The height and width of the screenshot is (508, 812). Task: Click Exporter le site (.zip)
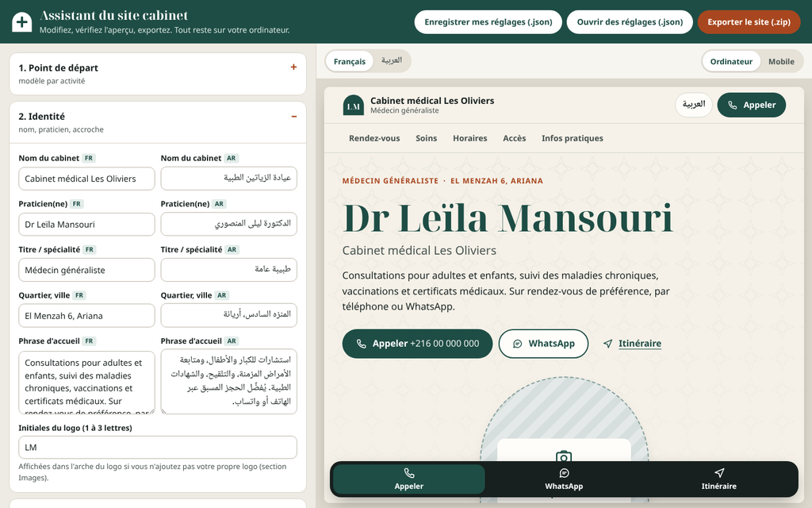click(749, 21)
